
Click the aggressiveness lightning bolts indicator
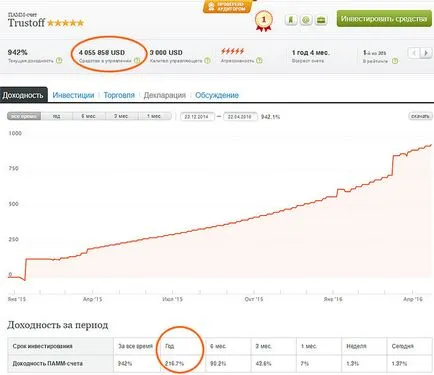232,51
